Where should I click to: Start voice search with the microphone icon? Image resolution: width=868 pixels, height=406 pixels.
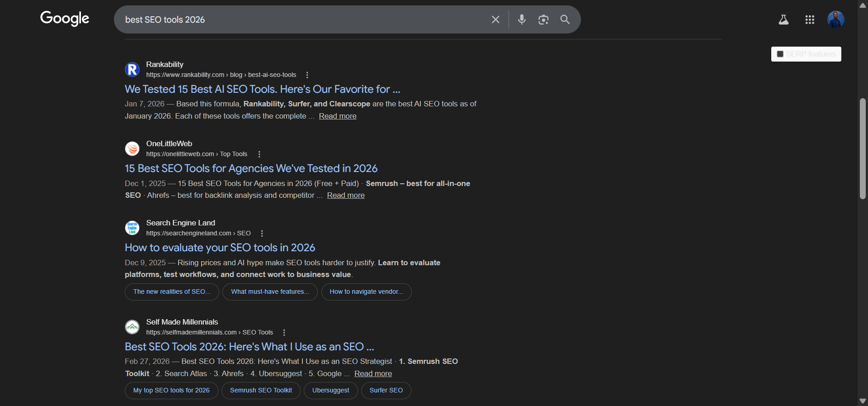pyautogui.click(x=522, y=19)
